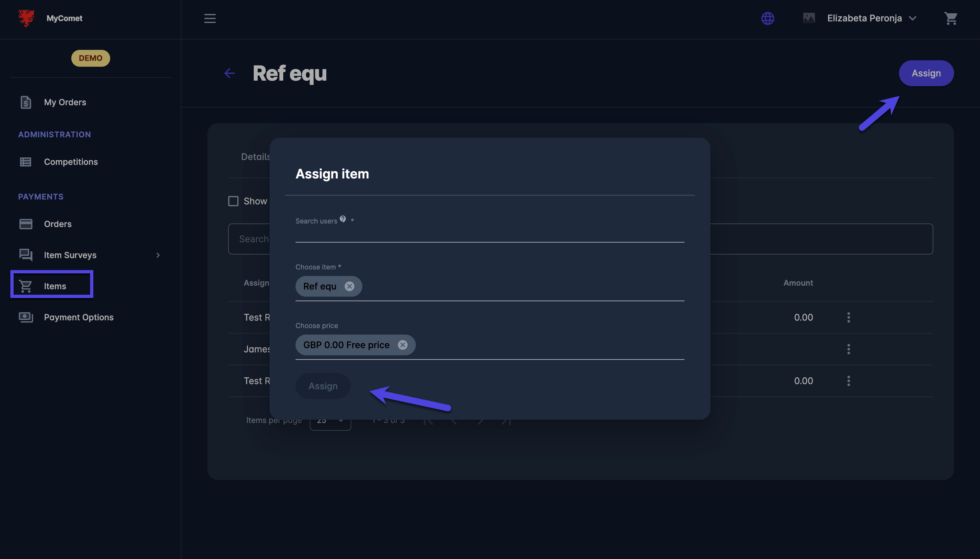Image resolution: width=980 pixels, height=559 pixels.
Task: Open the language globe icon
Action: coord(767,18)
